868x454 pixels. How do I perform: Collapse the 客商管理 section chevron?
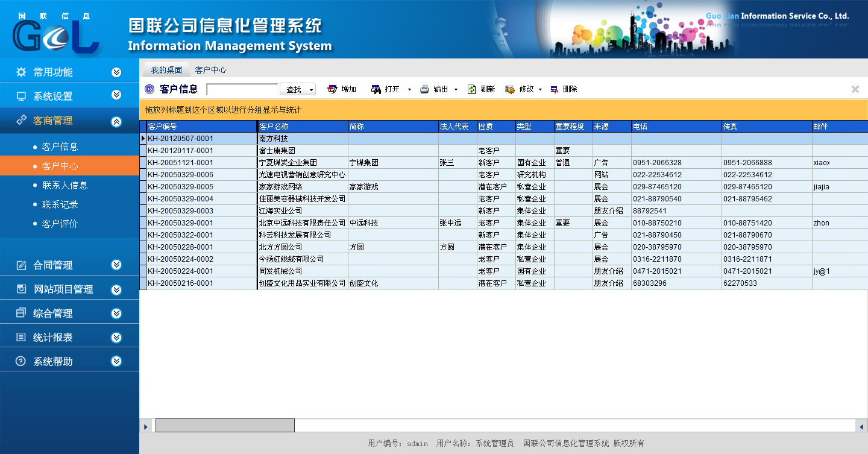click(116, 122)
